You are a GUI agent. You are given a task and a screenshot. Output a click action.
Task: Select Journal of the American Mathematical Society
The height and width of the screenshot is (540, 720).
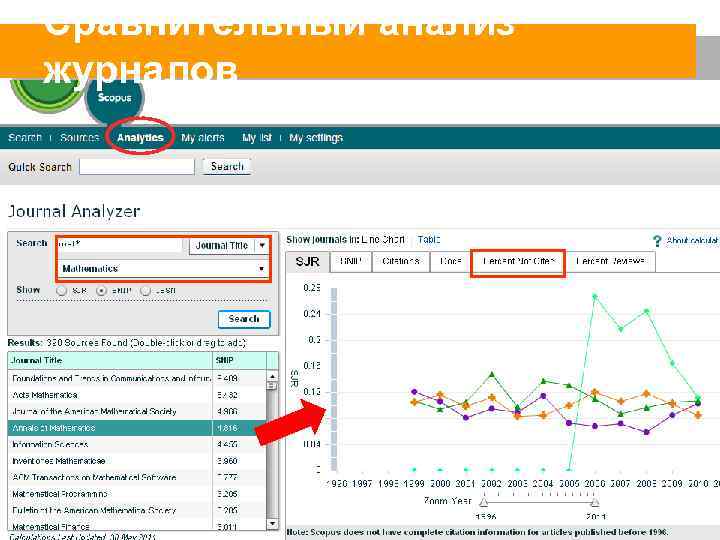pos(136,411)
